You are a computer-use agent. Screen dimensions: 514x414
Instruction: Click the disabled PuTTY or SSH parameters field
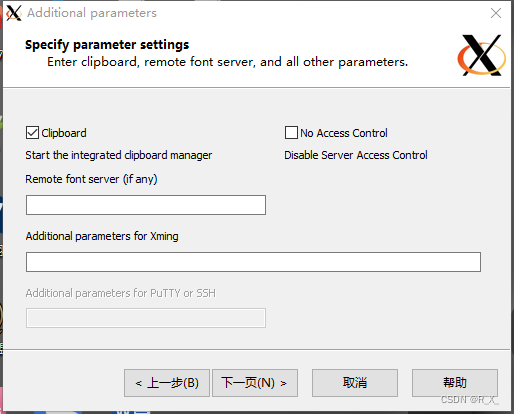146,318
